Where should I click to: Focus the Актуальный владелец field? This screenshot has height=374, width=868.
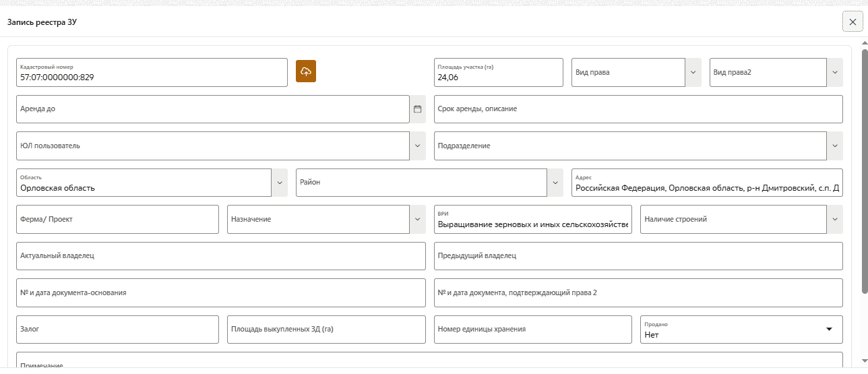click(220, 256)
